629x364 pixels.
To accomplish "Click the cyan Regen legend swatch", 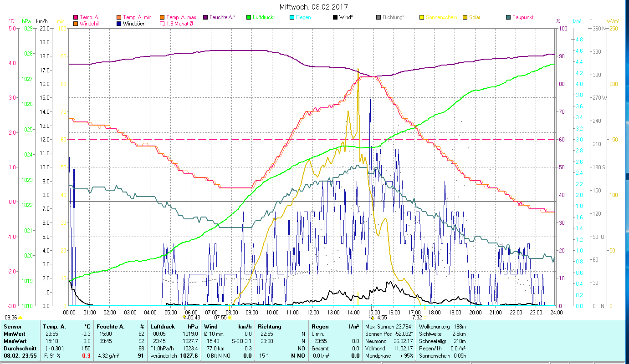I will tap(291, 17).
